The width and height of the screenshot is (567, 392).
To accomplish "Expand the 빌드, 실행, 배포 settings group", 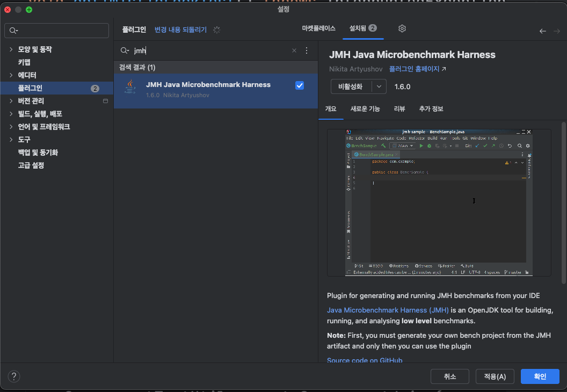I will tap(11, 114).
